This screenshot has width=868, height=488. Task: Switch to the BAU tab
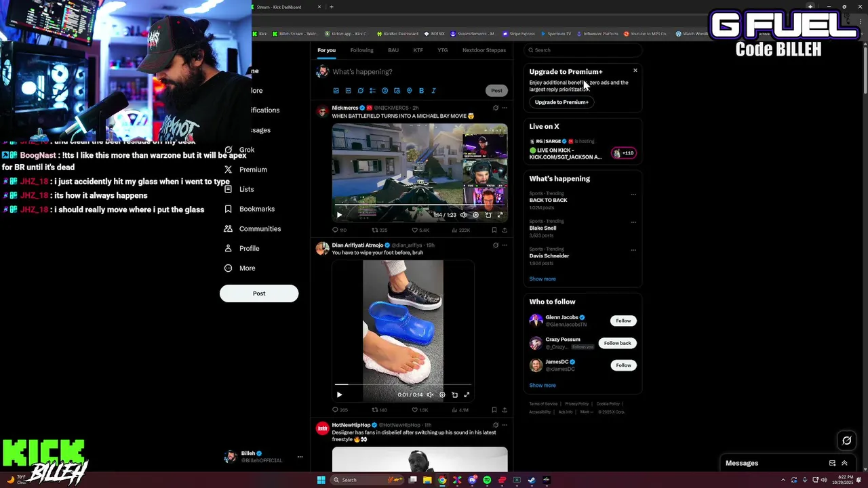393,50
